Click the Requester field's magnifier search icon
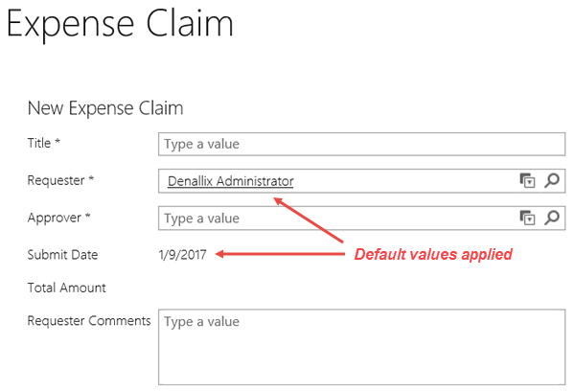The image size is (575, 392). coord(551,180)
